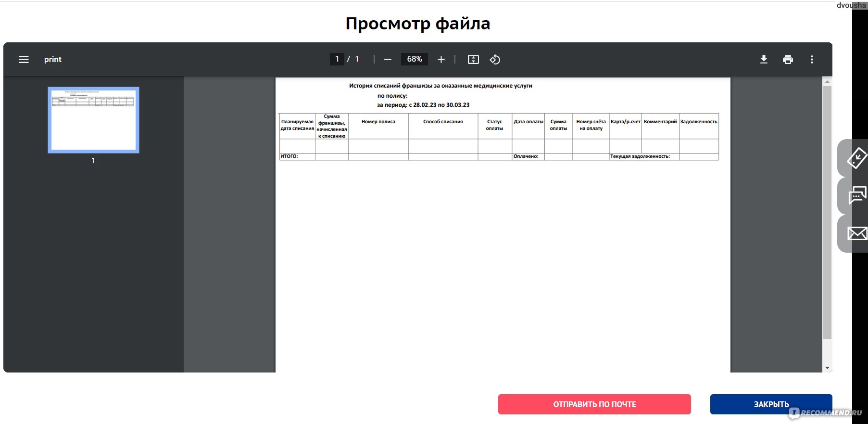The height and width of the screenshot is (424, 868).
Task: Click the 'Планируемая дата списания' header
Action: [x=297, y=125]
